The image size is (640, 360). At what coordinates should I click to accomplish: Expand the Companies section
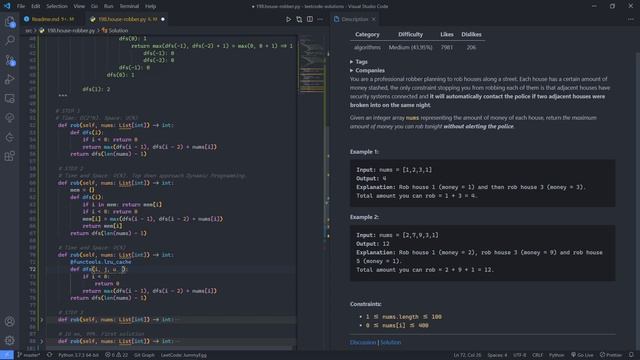pyautogui.click(x=367, y=70)
